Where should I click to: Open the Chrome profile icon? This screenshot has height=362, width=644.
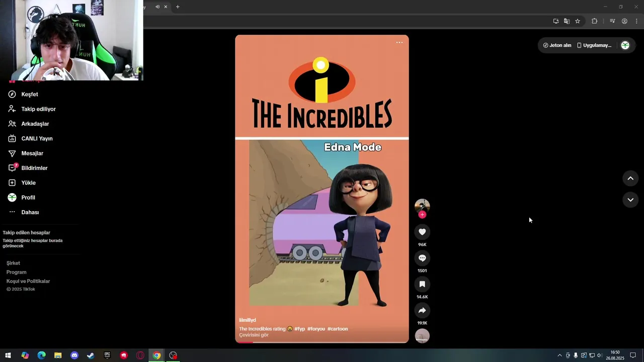624,21
